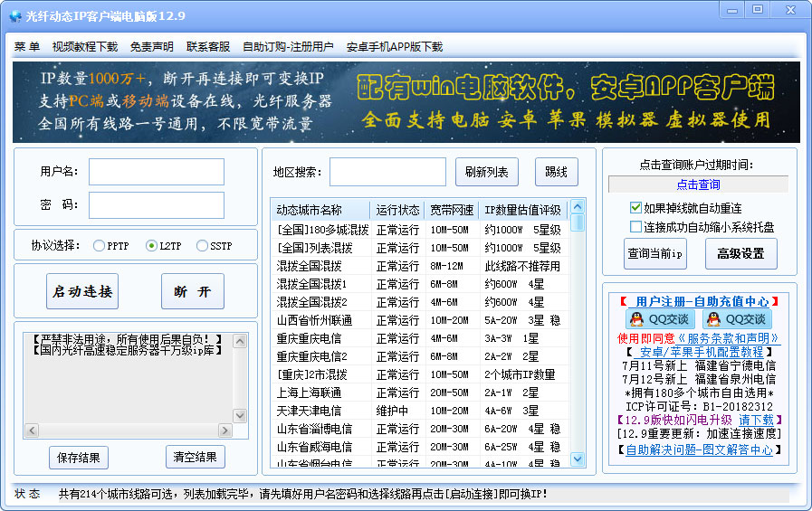Open 视频教程下载 menu item

(x=85, y=46)
